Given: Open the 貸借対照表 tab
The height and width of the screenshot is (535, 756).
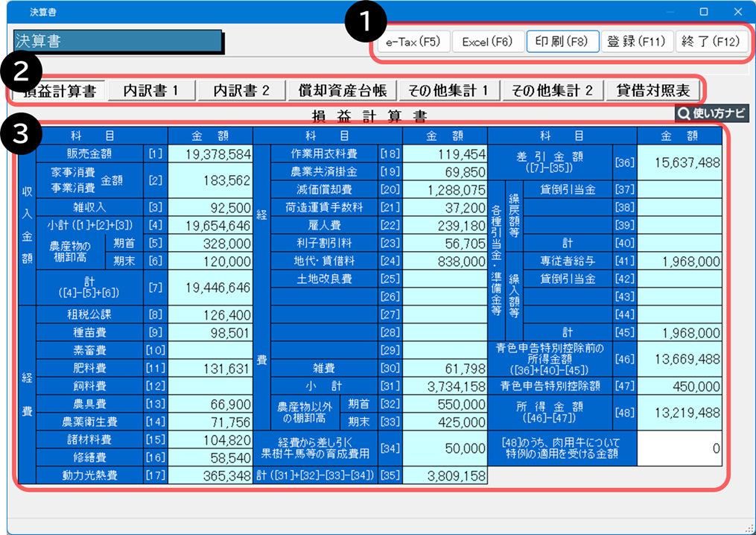Looking at the screenshot, I should pyautogui.click(x=652, y=91).
